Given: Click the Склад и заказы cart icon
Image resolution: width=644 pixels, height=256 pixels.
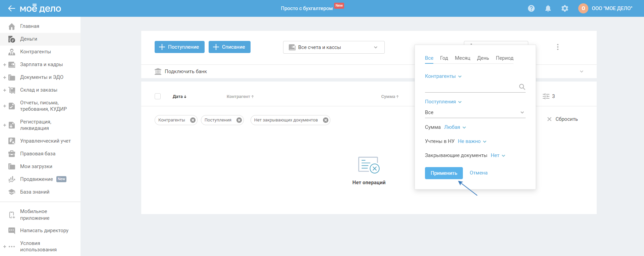Looking at the screenshot, I should [x=12, y=90].
